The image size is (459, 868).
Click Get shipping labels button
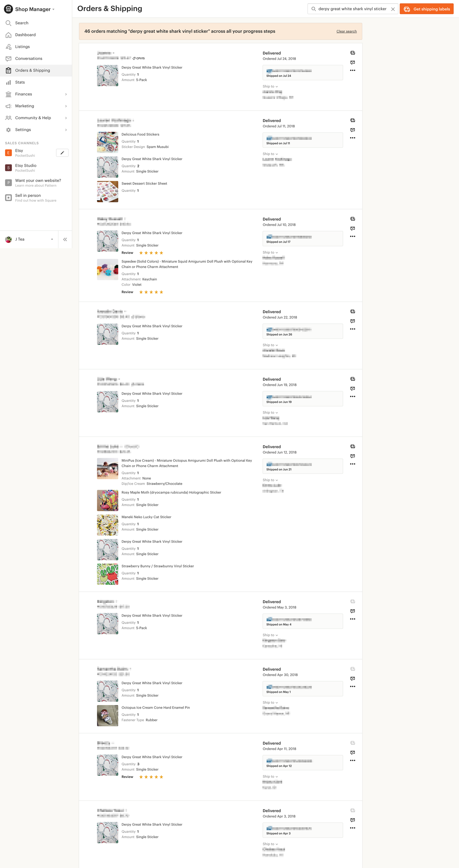pos(427,9)
